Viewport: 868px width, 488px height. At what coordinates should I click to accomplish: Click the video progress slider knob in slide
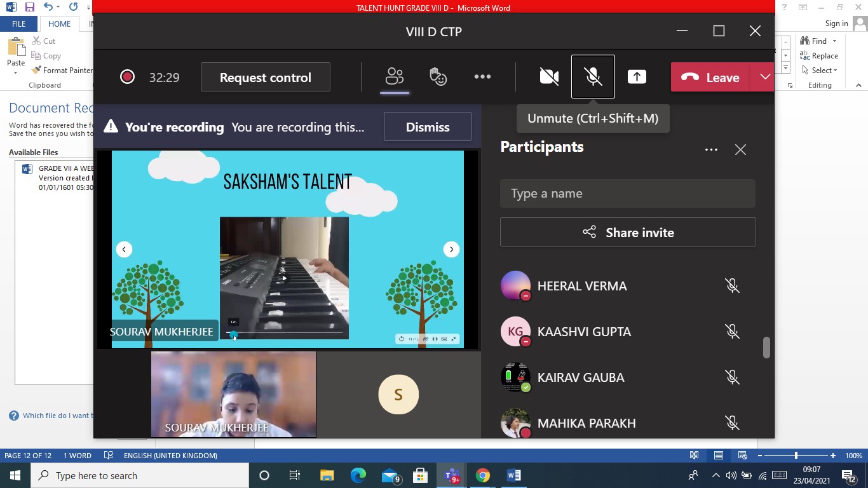coord(233,334)
